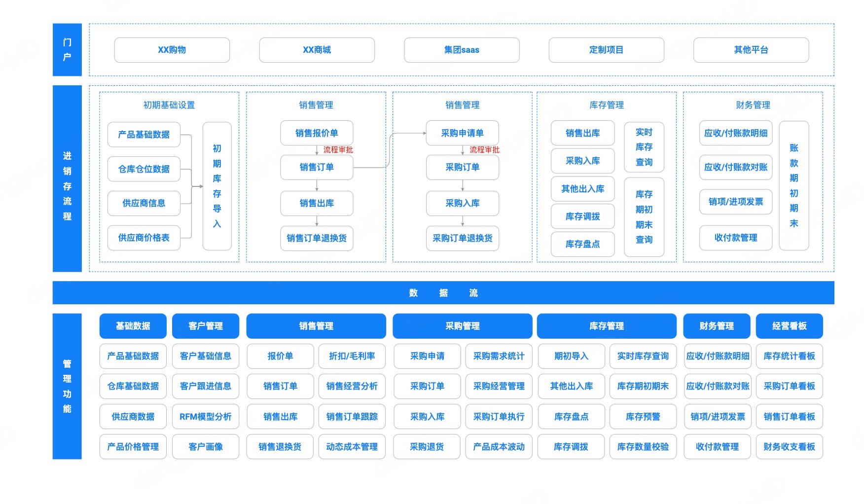Open RFM模型分析 under 客户管理
This screenshot has height=504, width=864.
pyautogui.click(x=206, y=417)
